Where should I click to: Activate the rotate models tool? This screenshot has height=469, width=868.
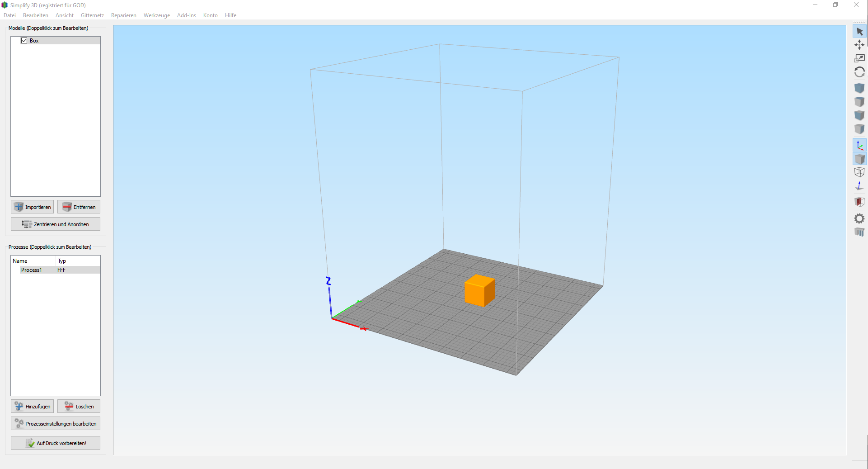859,72
